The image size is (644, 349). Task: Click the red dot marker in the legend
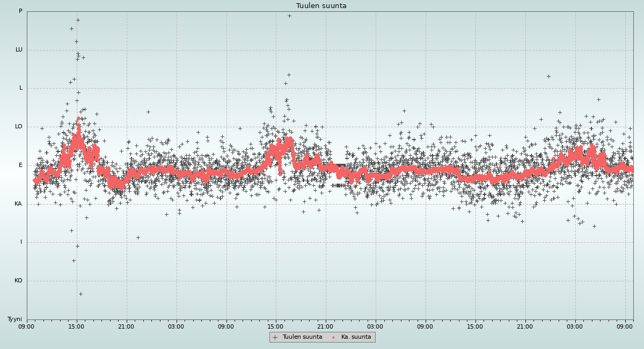tap(334, 337)
